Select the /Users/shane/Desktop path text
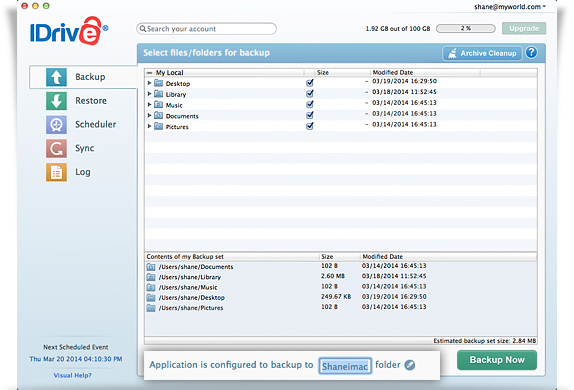The image size is (574, 390). (191, 298)
